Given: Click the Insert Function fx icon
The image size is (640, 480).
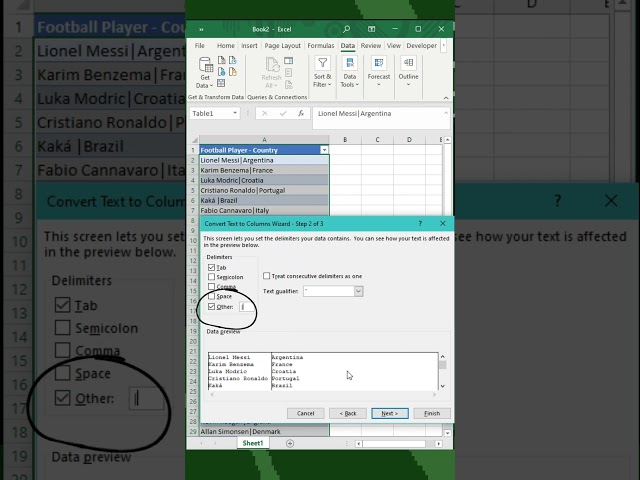Looking at the screenshot, I should tap(301, 113).
